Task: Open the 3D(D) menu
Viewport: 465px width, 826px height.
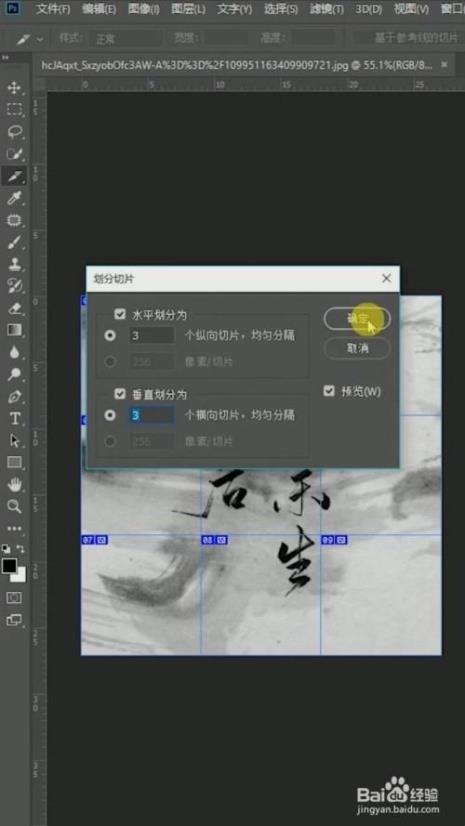Action: tap(369, 9)
